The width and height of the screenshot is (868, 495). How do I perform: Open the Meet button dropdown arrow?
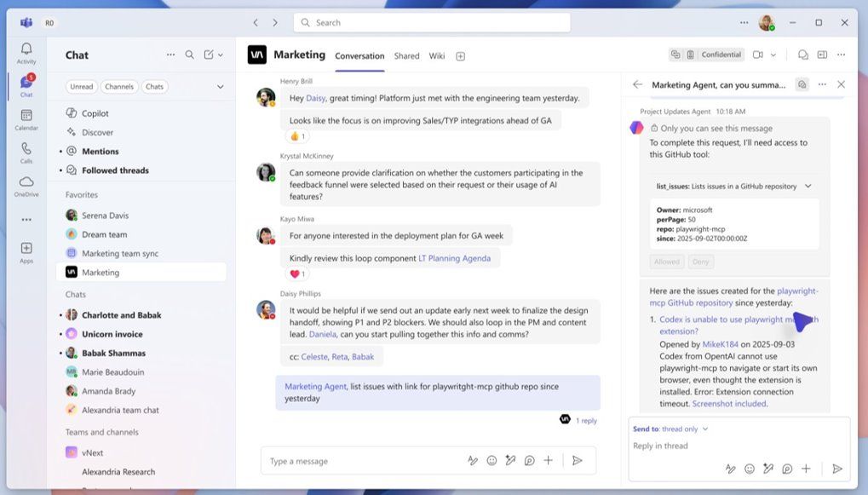coord(774,55)
